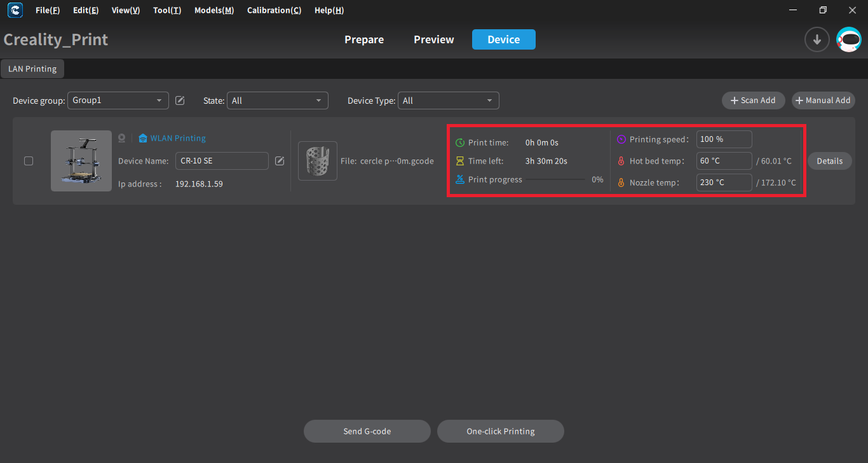Click the WLAN Printing link text
The image size is (868, 463).
tap(178, 138)
